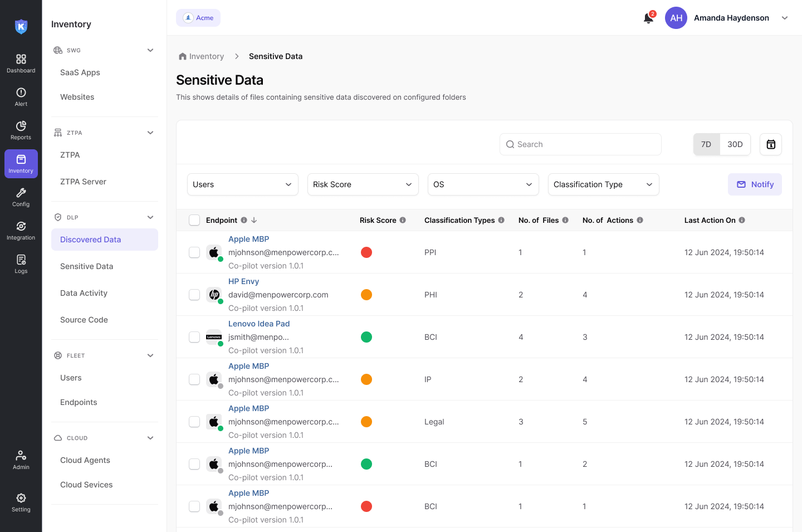Switch the time range to 30D
802x532 pixels.
click(735, 144)
